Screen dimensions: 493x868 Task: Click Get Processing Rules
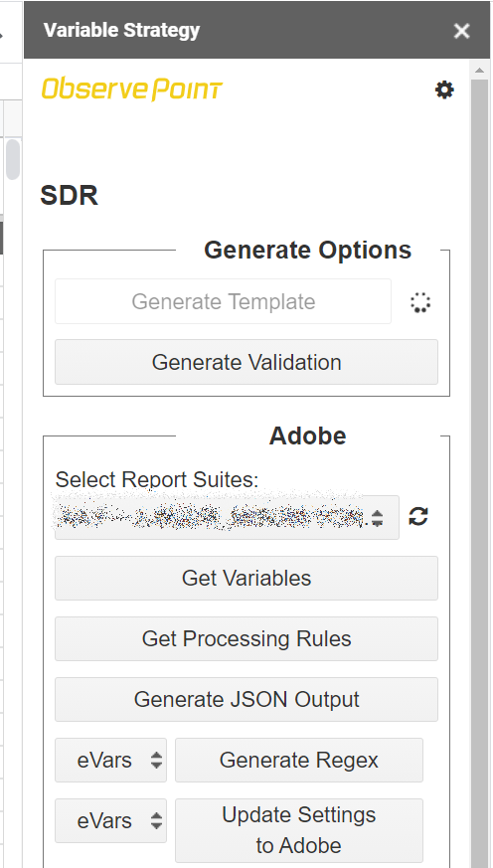pos(246,639)
